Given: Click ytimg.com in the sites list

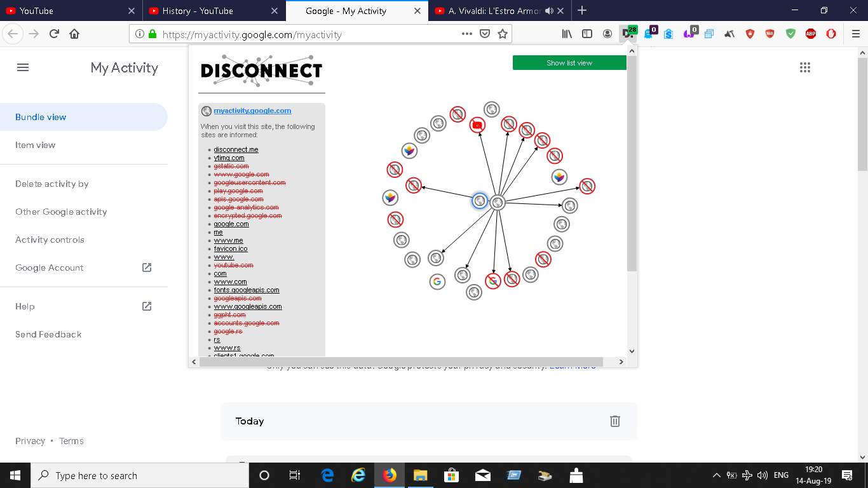Looking at the screenshot, I should coord(229,158).
